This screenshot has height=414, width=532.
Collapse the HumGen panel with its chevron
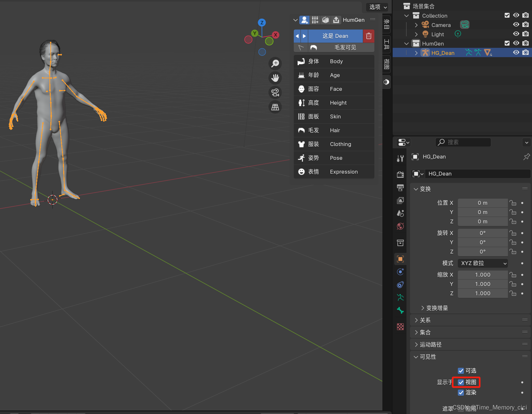[x=296, y=20]
